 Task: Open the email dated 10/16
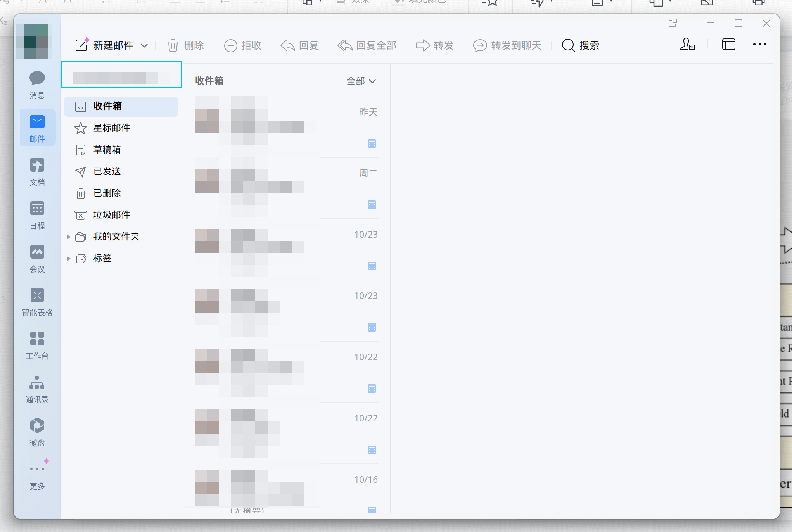pos(286,488)
